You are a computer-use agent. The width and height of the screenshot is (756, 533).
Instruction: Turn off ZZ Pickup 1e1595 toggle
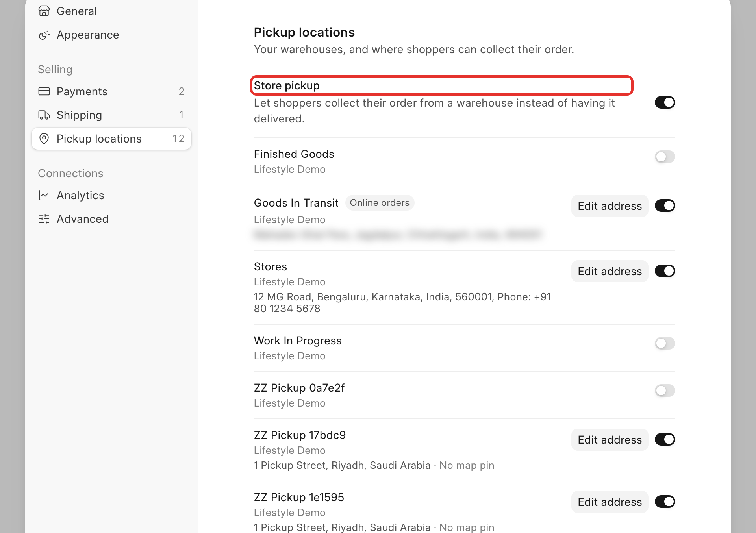coord(665,502)
